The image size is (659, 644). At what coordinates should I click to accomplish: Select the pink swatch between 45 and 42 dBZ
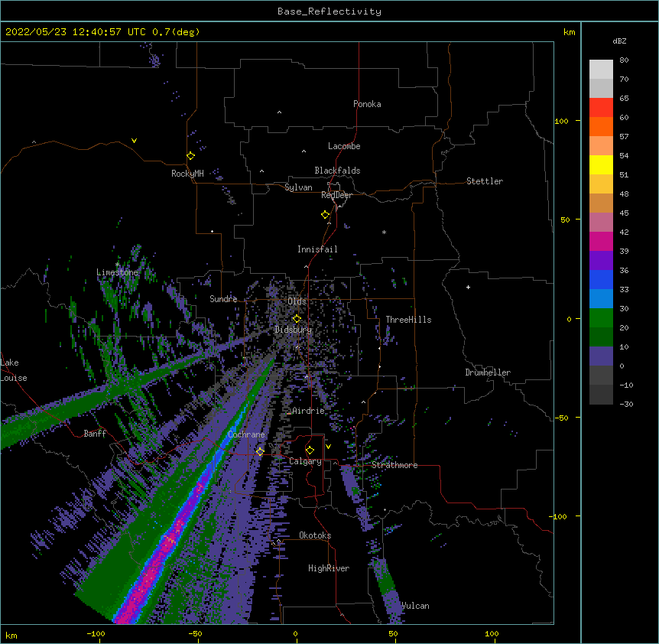click(x=601, y=223)
